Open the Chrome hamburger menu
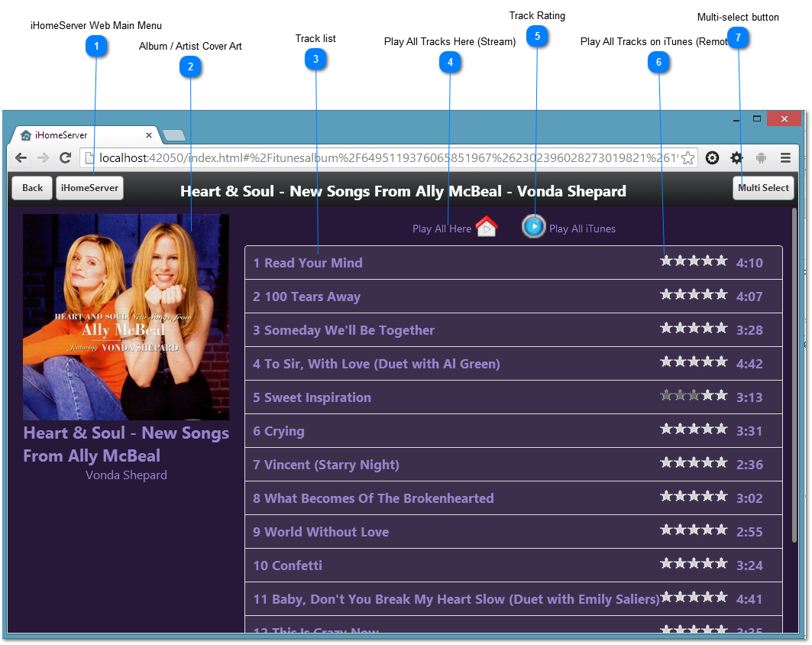The image size is (812, 645). [785, 158]
